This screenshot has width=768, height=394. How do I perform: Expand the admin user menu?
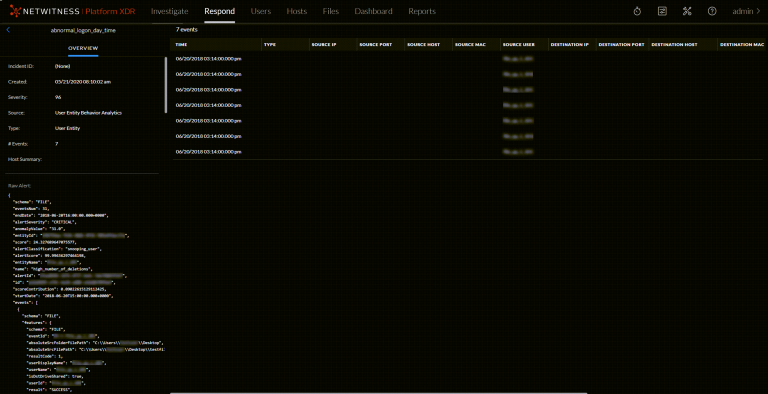point(746,11)
